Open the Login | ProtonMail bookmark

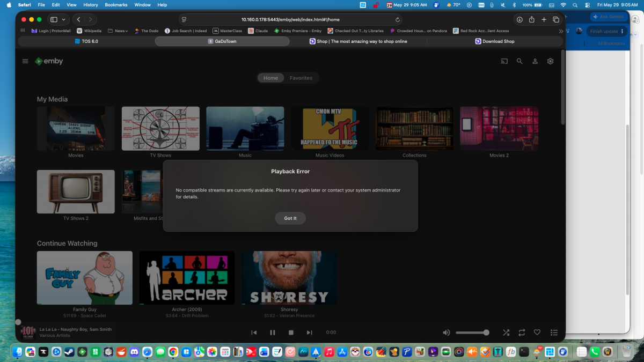(x=52, y=31)
